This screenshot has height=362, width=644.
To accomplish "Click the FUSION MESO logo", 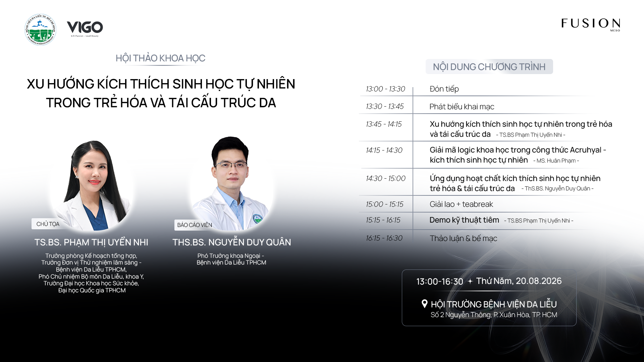I will point(591,25).
